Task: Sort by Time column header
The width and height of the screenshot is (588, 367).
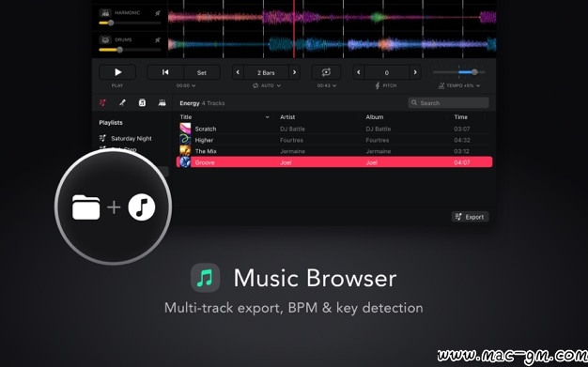Action: [x=461, y=117]
